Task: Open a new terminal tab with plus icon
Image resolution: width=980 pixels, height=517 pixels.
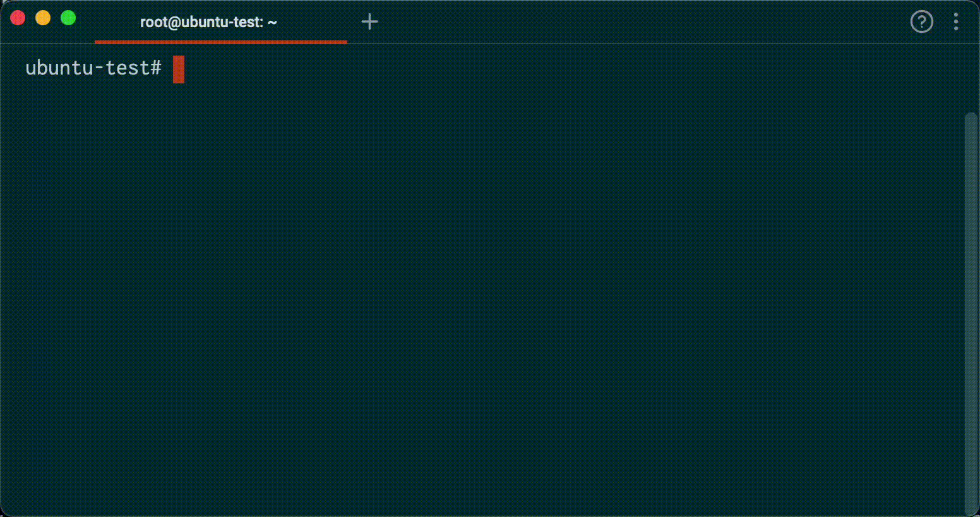Action: [x=369, y=22]
